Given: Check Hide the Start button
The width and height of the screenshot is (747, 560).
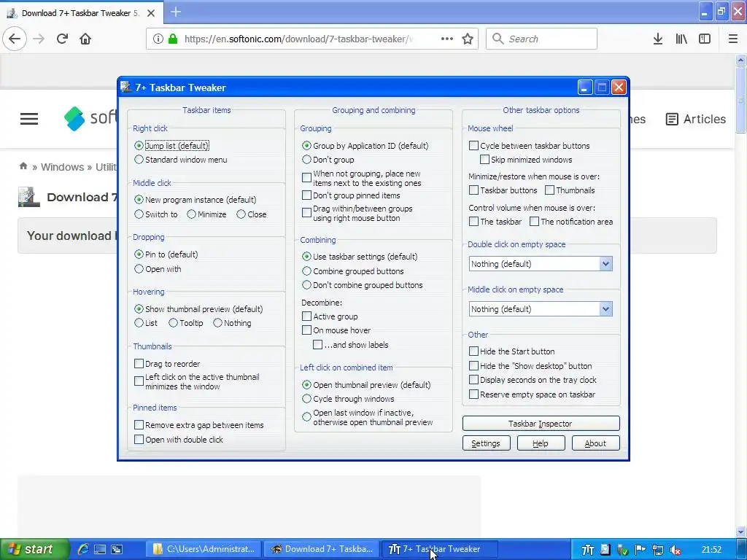Looking at the screenshot, I should tap(473, 351).
